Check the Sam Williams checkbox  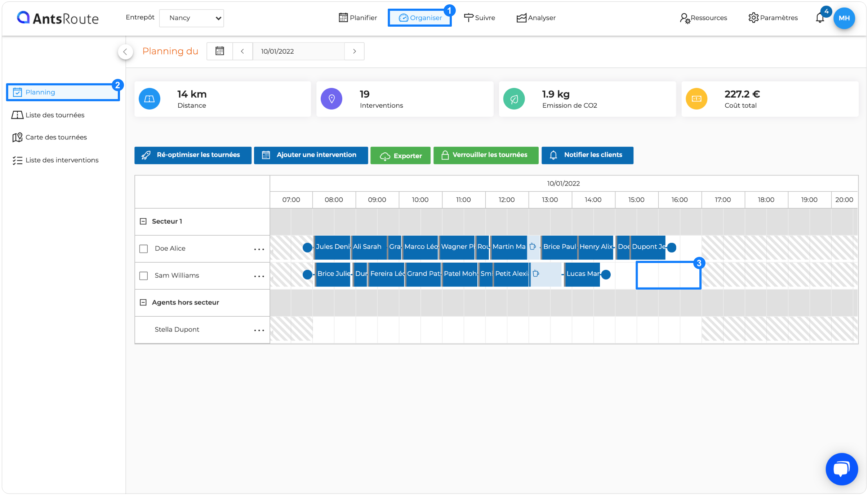point(143,276)
